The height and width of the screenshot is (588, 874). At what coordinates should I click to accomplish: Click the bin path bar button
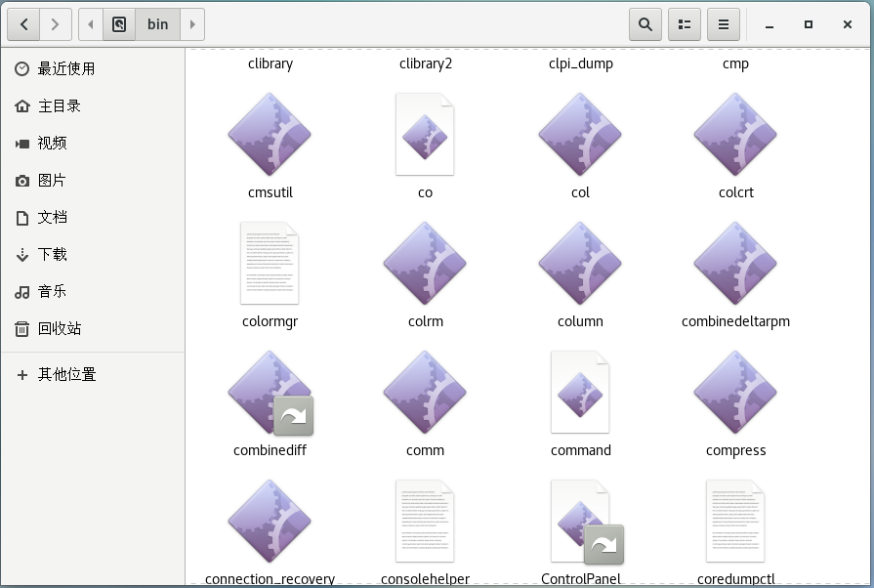158,24
